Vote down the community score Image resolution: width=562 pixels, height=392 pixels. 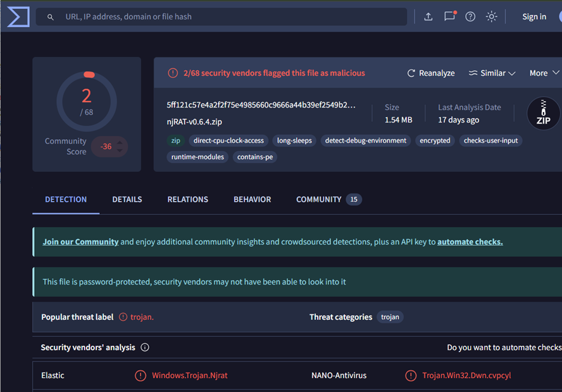coord(120,150)
